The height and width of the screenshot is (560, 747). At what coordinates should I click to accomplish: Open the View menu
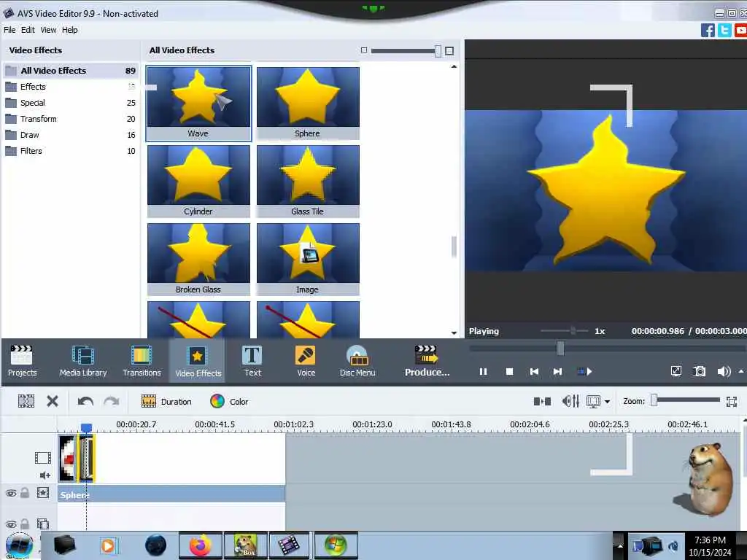48,29
